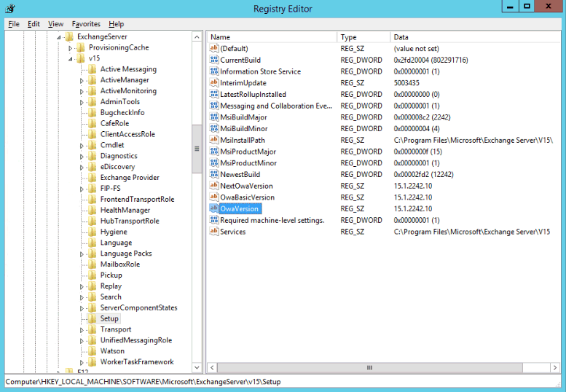Click the OwaBasicVersion string icon
This screenshot has width=566, height=392.
tap(214, 197)
